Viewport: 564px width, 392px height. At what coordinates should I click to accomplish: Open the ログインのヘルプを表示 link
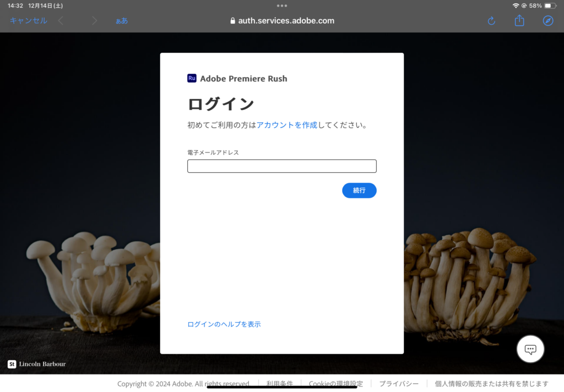224,324
